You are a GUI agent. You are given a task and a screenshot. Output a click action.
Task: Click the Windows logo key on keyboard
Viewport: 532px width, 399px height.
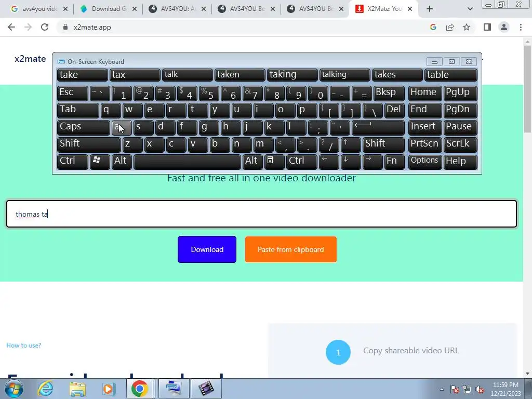tap(99, 162)
